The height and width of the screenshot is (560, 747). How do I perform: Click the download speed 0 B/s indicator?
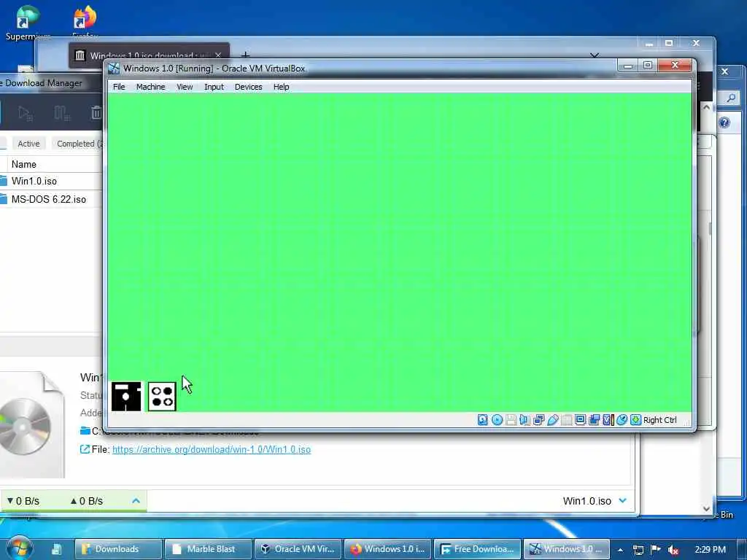[23, 501]
